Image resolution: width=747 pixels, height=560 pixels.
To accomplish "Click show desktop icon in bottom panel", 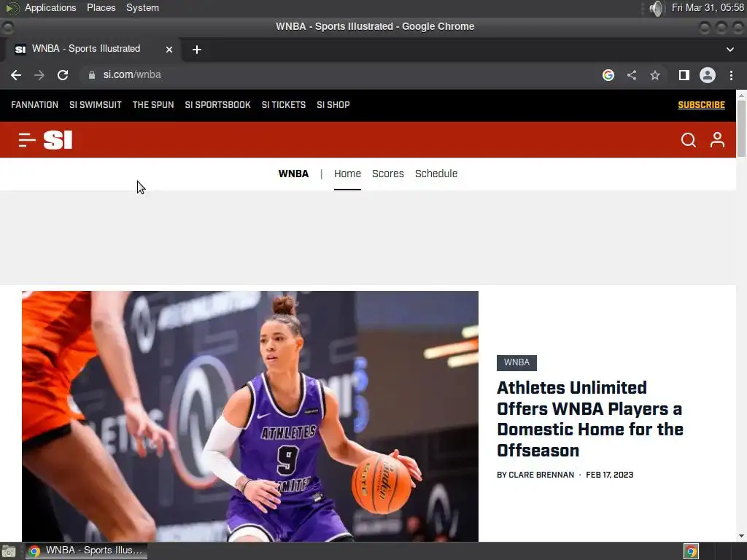I will tap(9, 551).
